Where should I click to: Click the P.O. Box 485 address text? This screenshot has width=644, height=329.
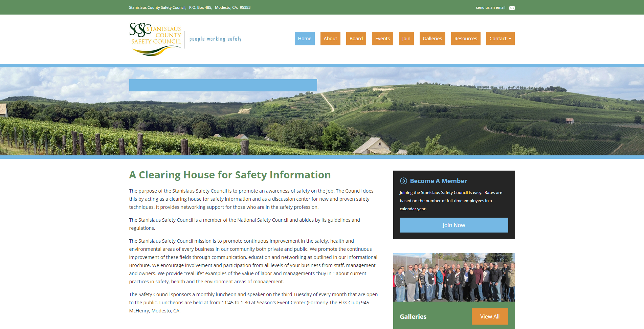[x=200, y=7]
